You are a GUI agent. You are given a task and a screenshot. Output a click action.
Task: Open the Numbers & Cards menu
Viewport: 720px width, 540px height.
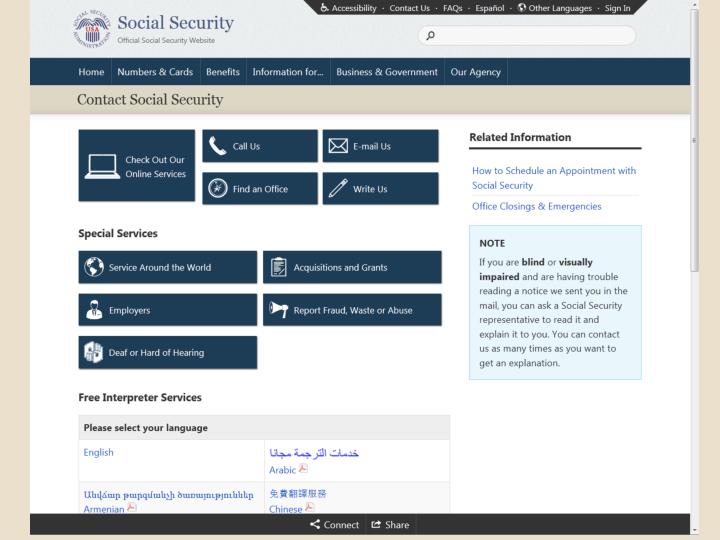click(155, 72)
